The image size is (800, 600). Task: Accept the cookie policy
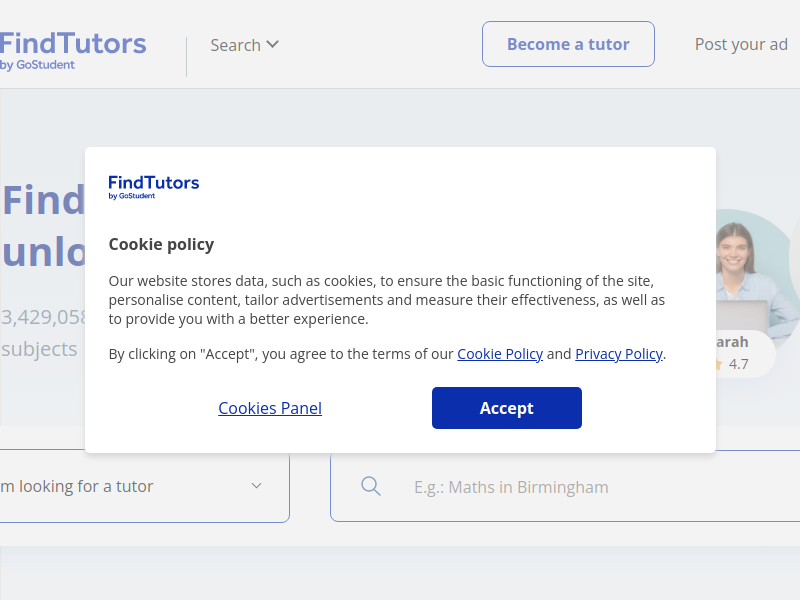pos(507,408)
